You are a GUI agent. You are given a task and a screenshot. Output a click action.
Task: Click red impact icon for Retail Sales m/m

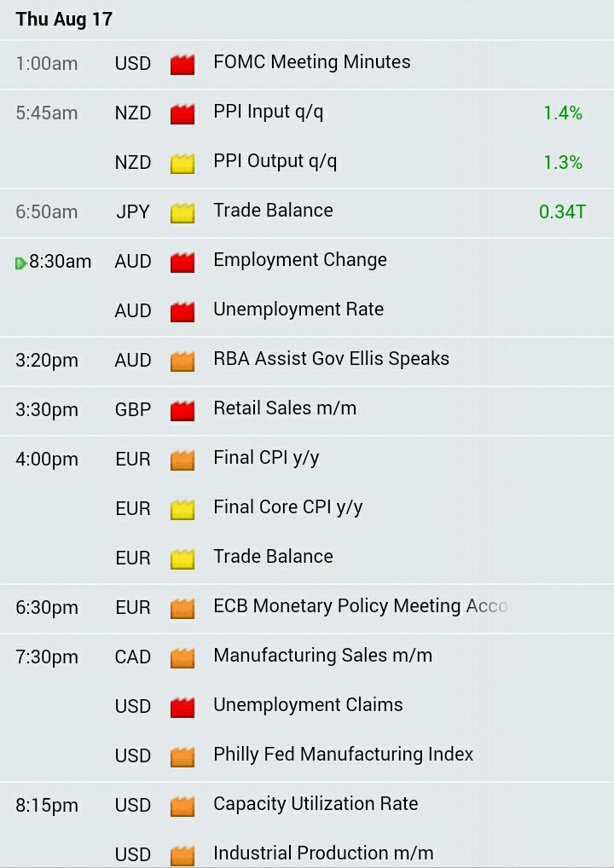182,411
